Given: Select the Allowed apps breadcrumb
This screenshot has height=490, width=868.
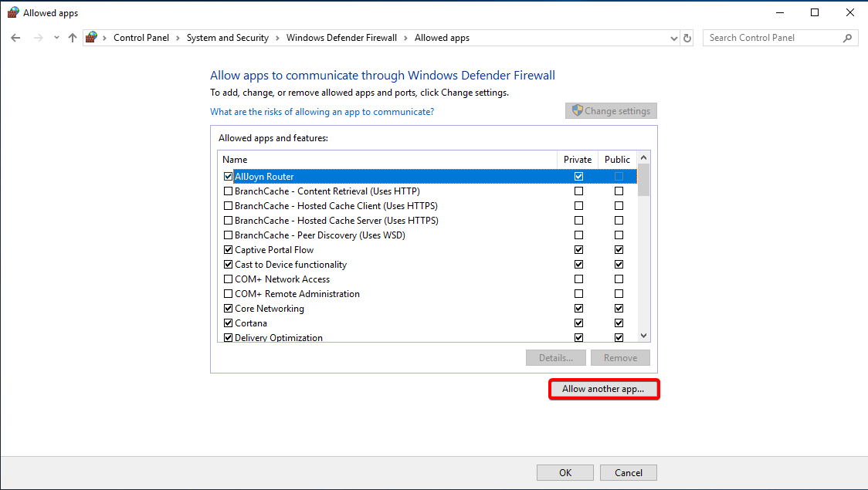Looking at the screenshot, I should (442, 38).
